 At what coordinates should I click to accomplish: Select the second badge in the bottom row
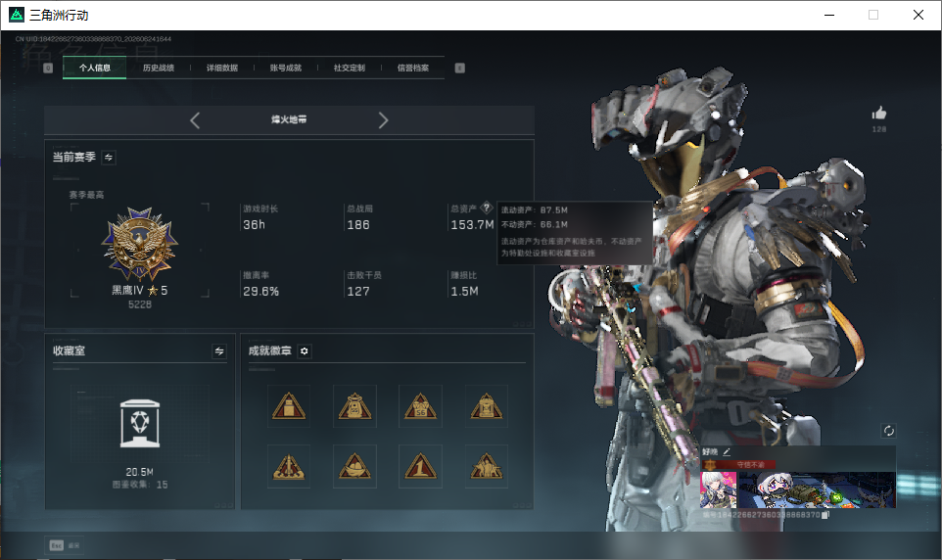click(355, 466)
